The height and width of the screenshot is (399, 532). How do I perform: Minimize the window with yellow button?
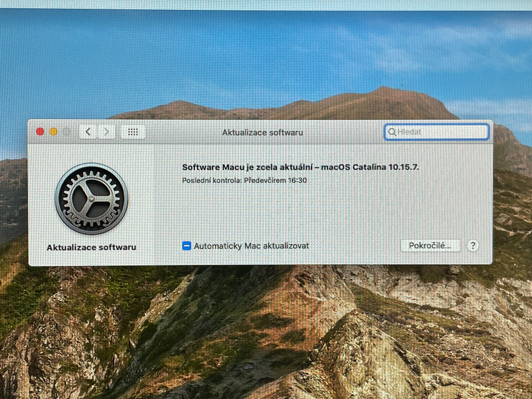(54, 131)
